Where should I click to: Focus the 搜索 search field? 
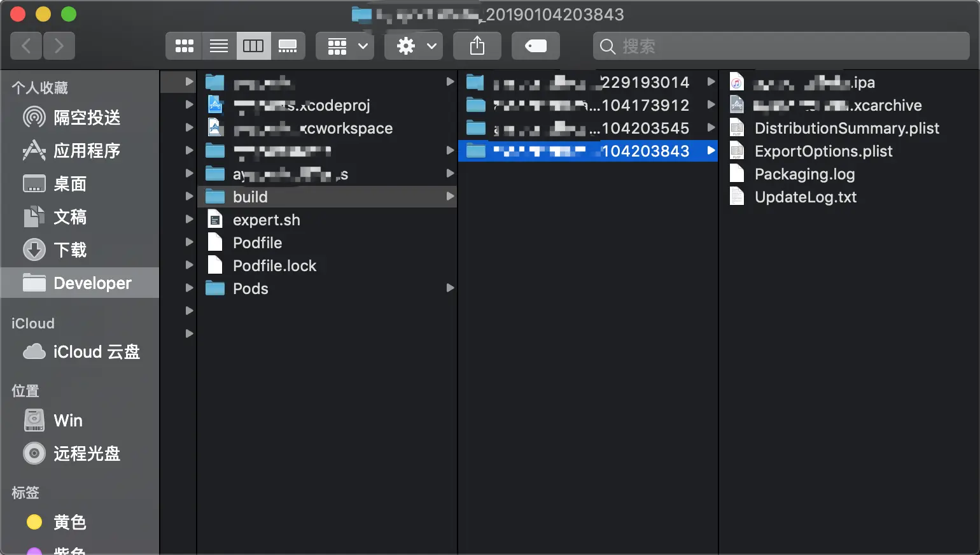pos(781,46)
